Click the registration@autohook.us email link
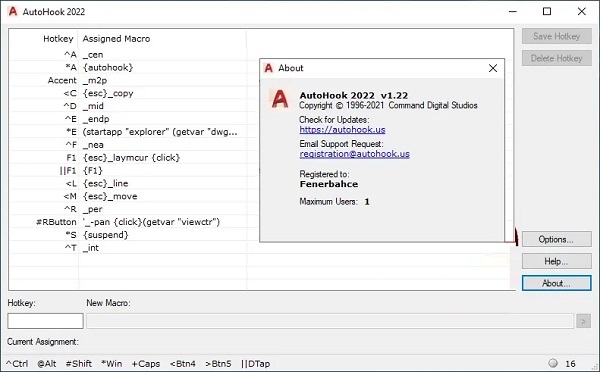 coord(355,154)
